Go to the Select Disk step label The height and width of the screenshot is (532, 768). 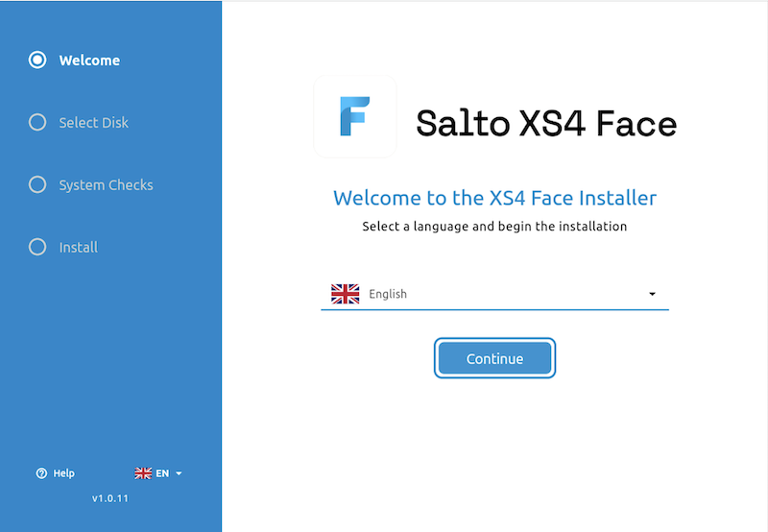(x=93, y=123)
